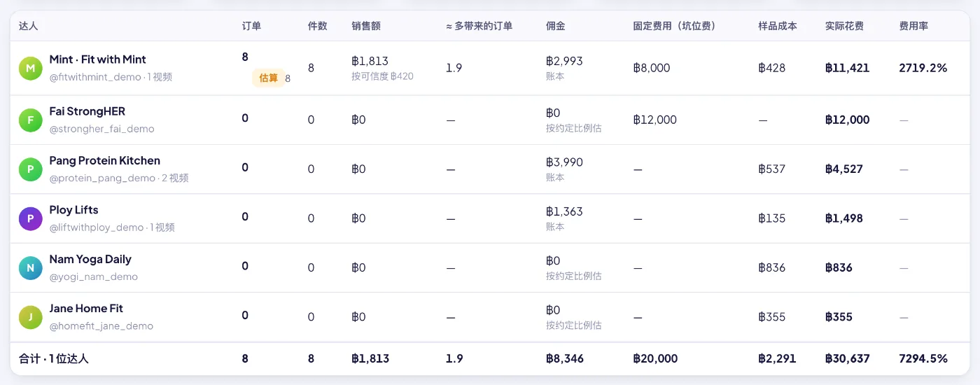Click the ≈ 多带来的订单 column header
Image resolution: width=980 pixels, height=385 pixels.
click(479, 26)
